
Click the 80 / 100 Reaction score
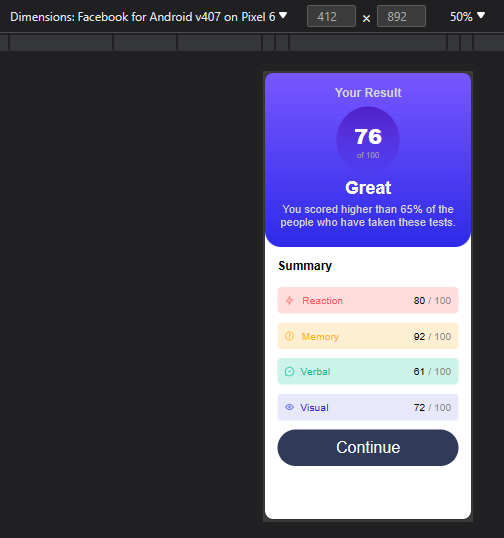432,301
